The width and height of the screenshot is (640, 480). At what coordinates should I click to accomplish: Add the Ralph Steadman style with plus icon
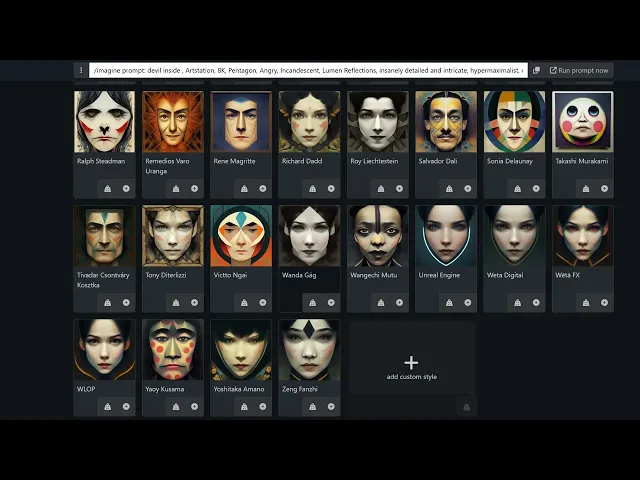click(x=126, y=189)
